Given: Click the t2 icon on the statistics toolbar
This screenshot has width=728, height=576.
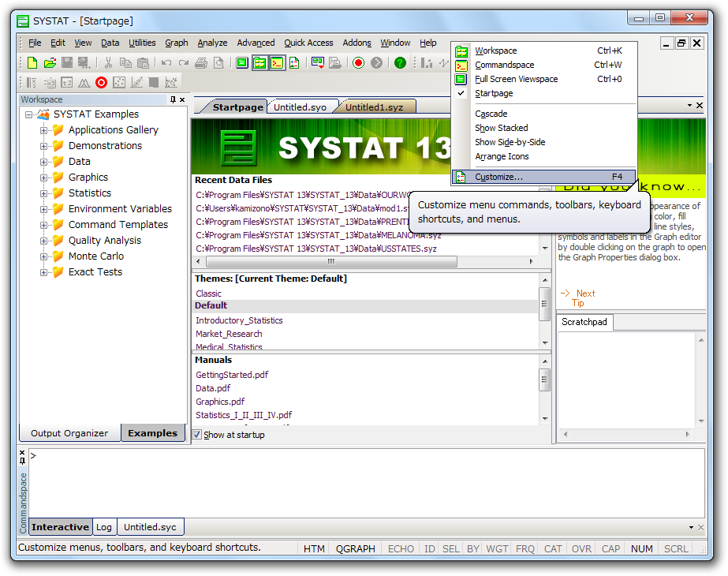Looking at the screenshot, I should pyautogui.click(x=67, y=83).
